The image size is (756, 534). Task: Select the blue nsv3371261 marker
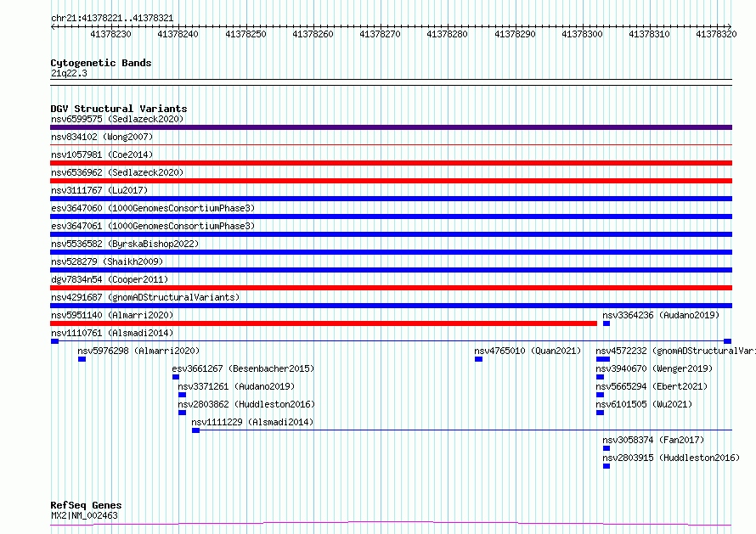[183, 395]
